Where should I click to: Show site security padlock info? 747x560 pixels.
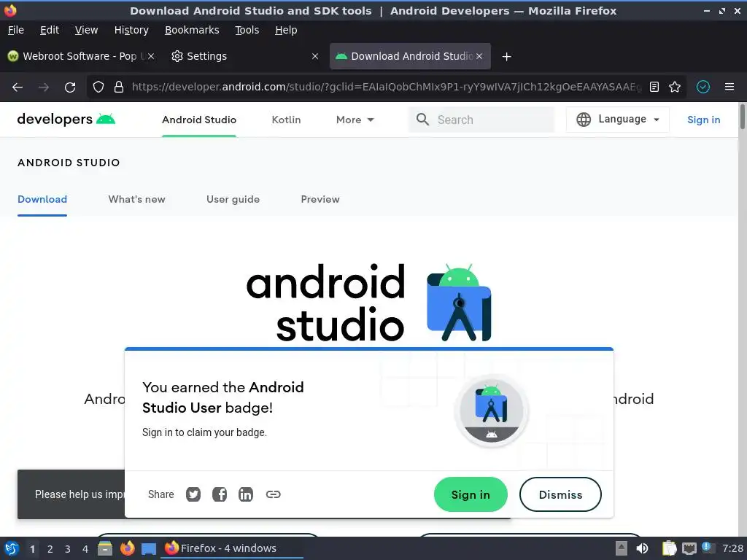119,87
